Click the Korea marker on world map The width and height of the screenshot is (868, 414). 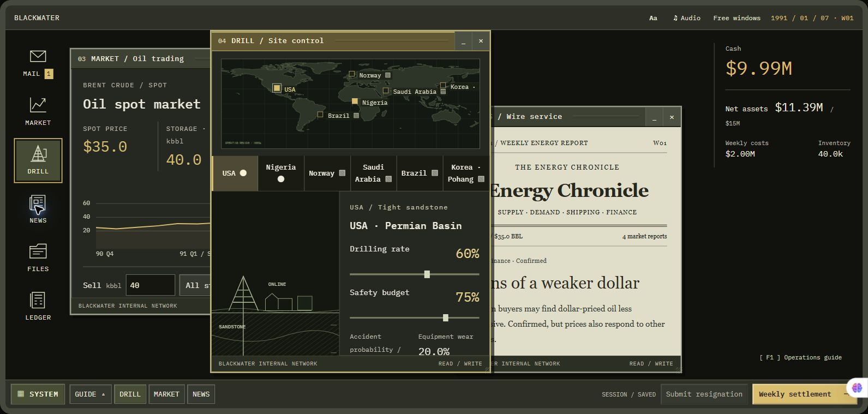click(443, 86)
